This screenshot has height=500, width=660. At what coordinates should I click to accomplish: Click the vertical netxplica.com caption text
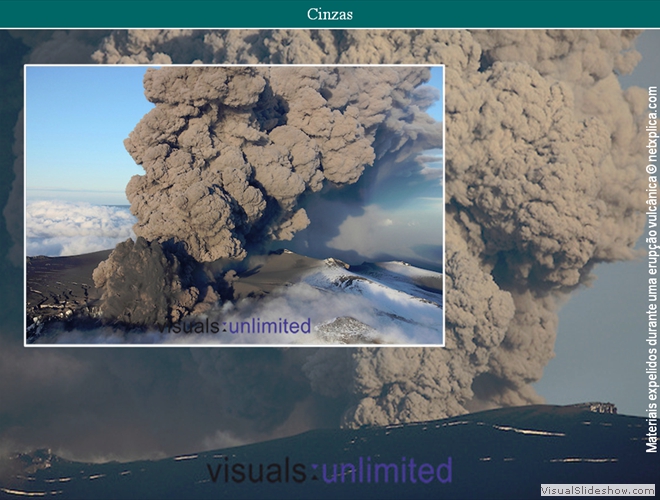652,269
